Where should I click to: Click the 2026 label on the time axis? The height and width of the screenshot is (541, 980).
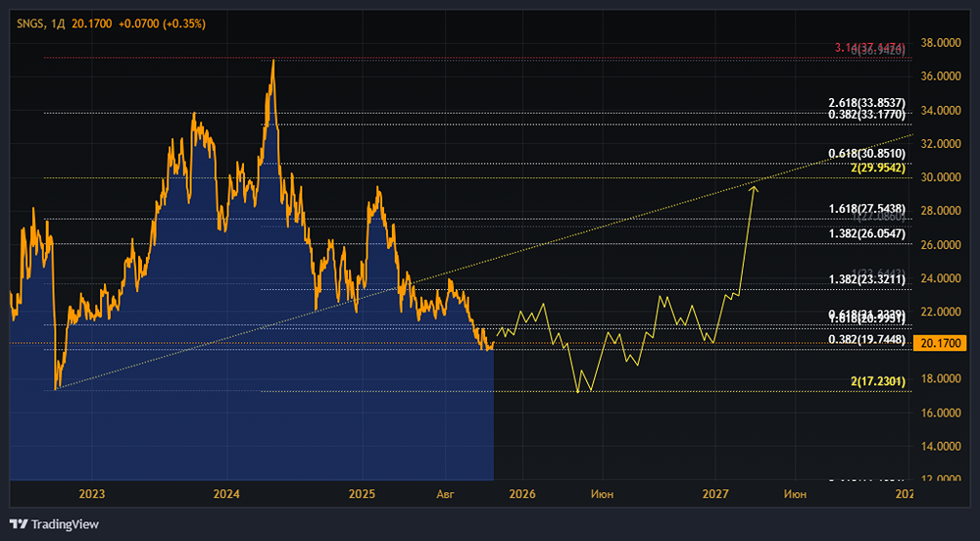(x=521, y=494)
